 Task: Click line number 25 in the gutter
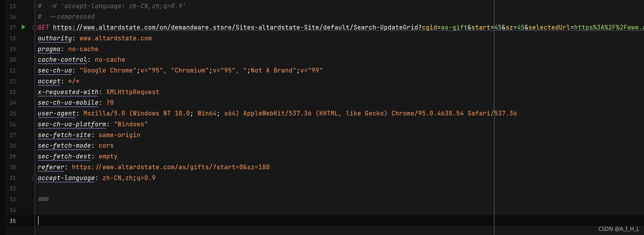pyautogui.click(x=13, y=113)
